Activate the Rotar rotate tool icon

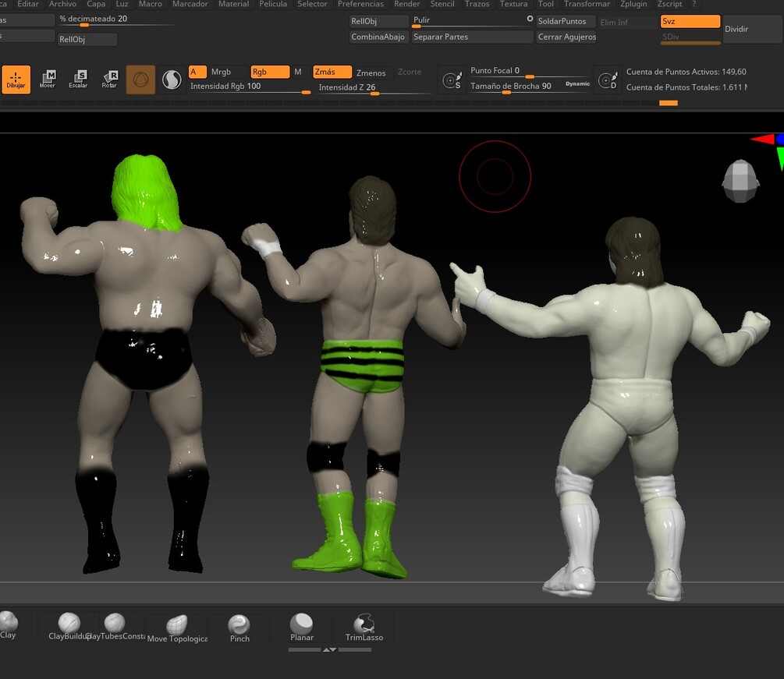tap(109, 80)
